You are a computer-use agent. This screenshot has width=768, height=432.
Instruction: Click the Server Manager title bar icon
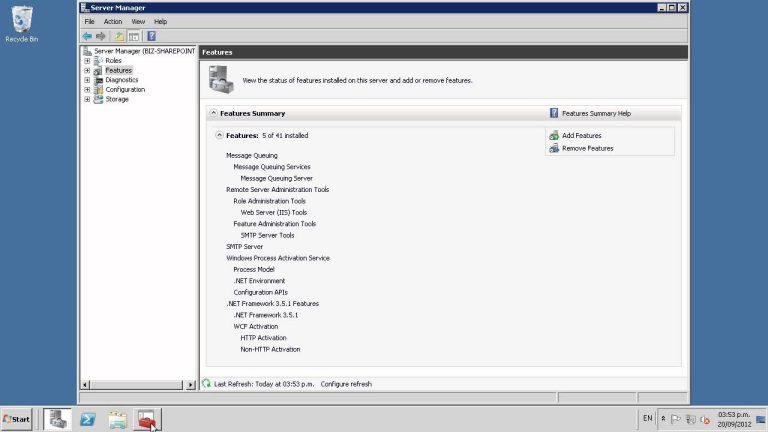point(85,7)
